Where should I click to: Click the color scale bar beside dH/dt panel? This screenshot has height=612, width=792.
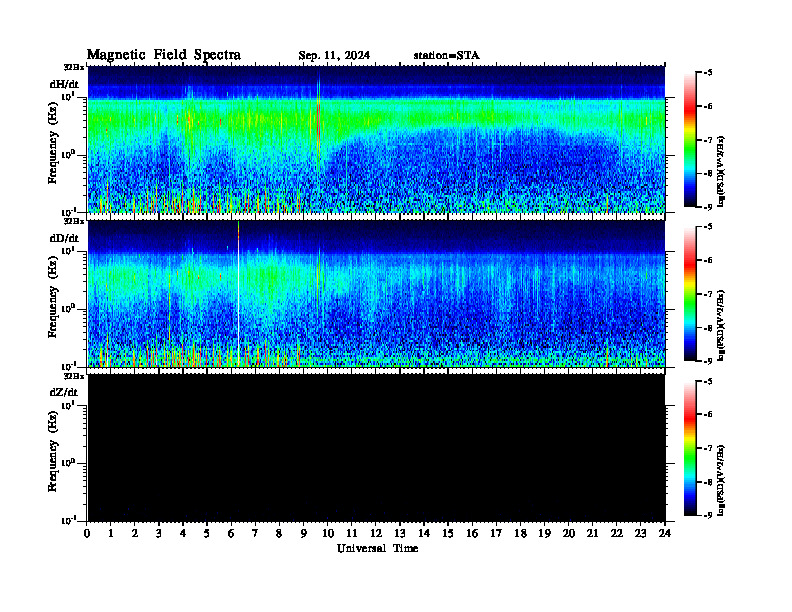tap(689, 139)
